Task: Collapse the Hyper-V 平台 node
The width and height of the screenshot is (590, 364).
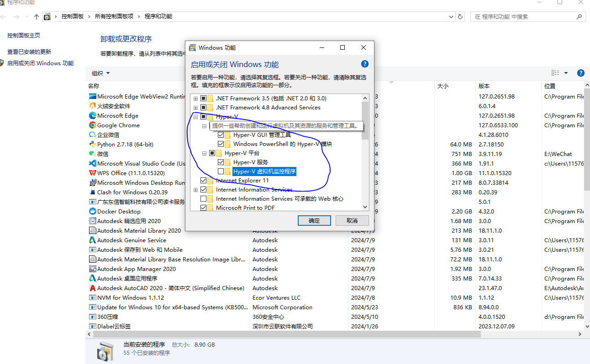Action: [204, 153]
